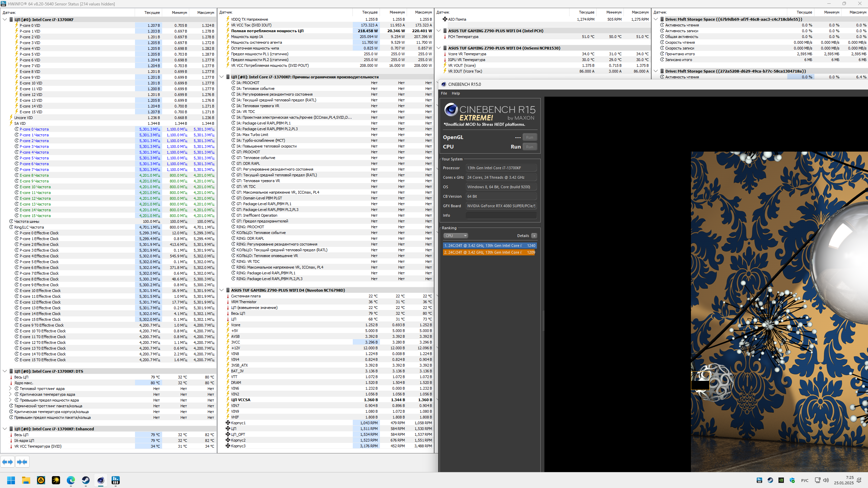
Task: Click the Details arrow button in Ranking
Action: click(534, 236)
